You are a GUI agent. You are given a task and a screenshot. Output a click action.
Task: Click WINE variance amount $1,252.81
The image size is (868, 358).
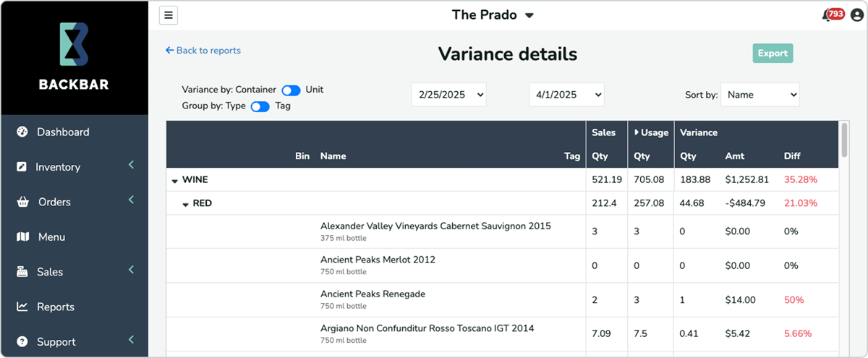746,179
